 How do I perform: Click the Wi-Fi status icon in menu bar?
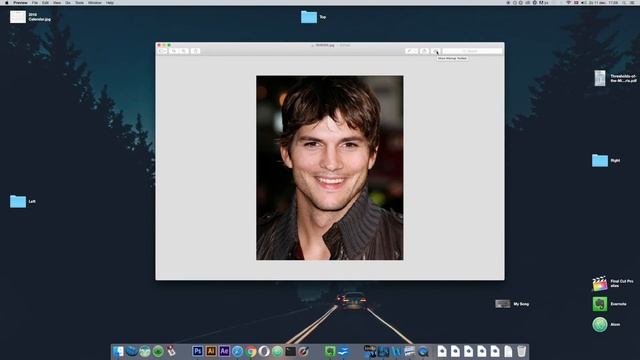pos(568,2)
